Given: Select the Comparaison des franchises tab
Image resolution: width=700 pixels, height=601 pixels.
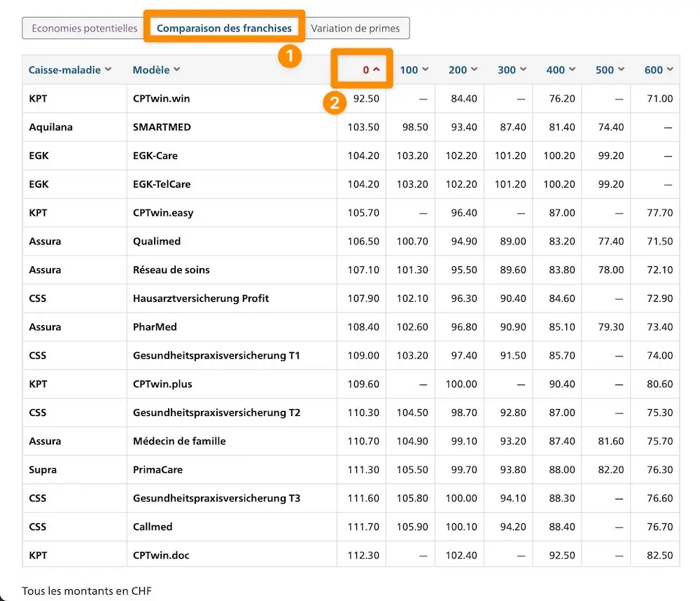Looking at the screenshot, I should pyautogui.click(x=224, y=28).
